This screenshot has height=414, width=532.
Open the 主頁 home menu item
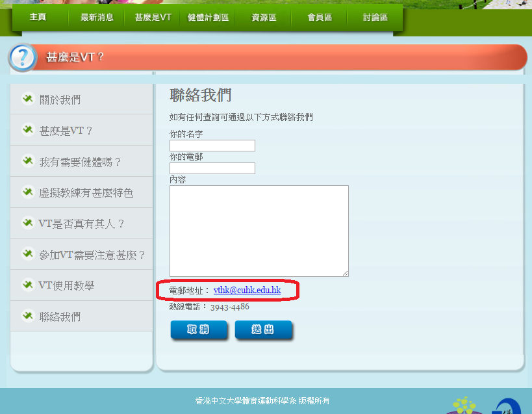pos(38,18)
